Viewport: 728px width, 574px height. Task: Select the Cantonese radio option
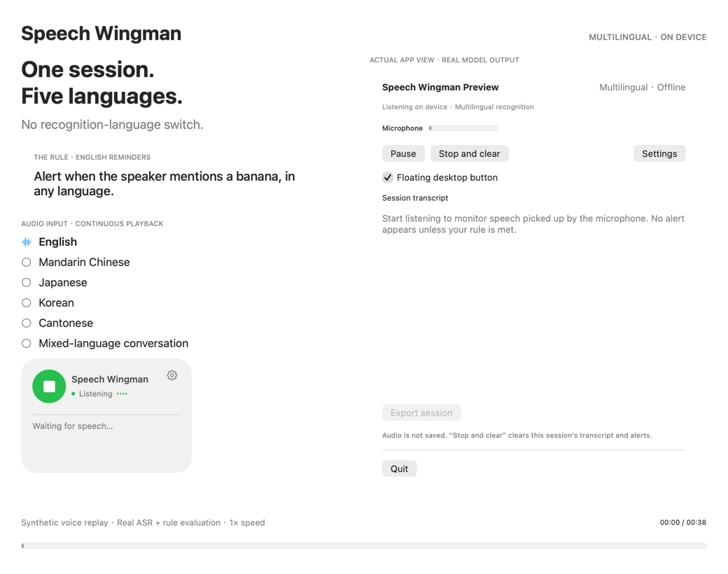(27, 323)
